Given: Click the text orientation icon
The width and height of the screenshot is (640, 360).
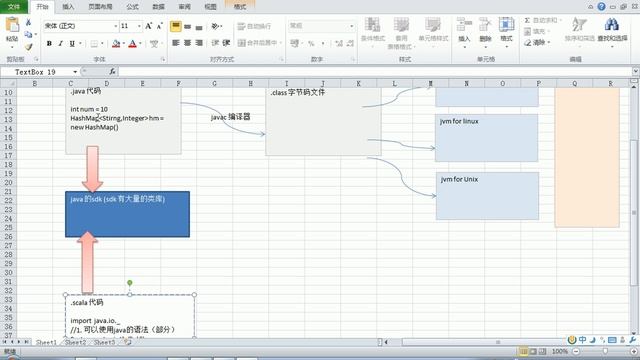Looking at the screenshot, I should pyautogui.click(x=216, y=27).
